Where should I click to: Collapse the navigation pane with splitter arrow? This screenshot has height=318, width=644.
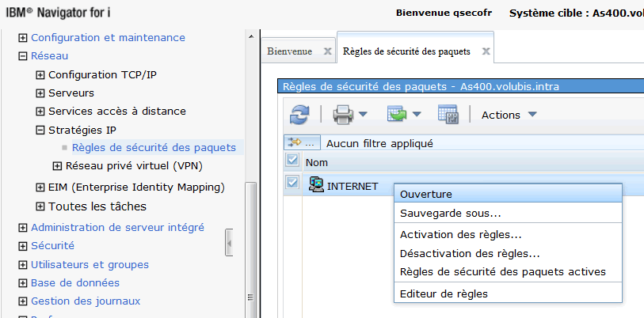pos(229,244)
